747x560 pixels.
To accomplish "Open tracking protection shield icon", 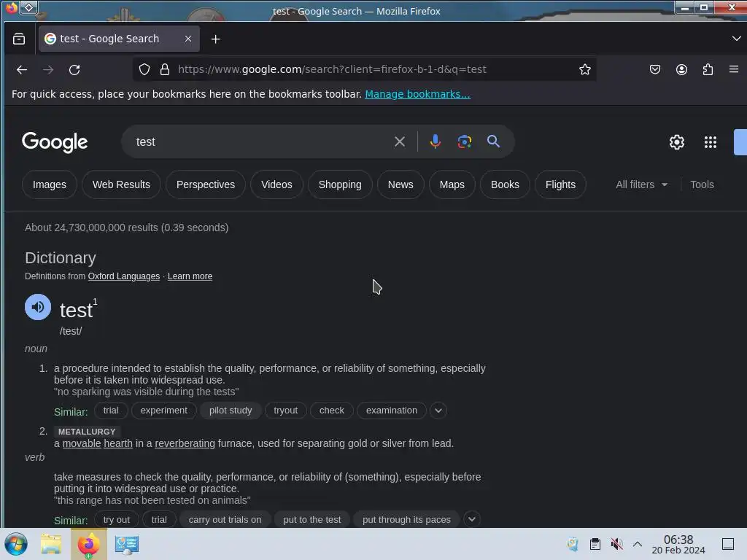I will coord(144,69).
